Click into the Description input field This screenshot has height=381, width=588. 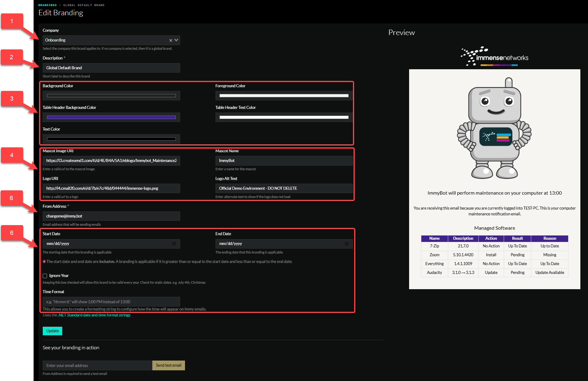point(111,68)
